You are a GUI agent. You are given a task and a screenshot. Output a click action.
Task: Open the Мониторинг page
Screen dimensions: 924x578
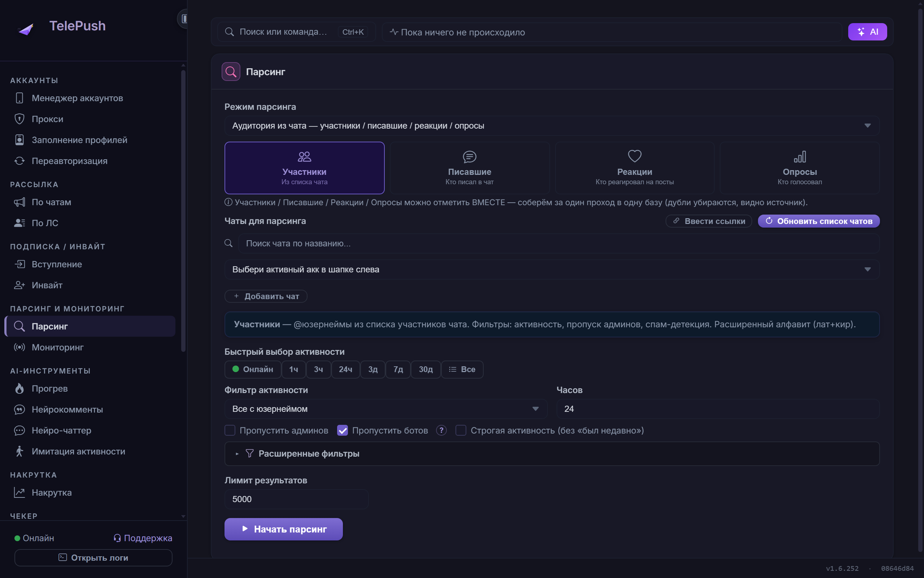[90, 347]
